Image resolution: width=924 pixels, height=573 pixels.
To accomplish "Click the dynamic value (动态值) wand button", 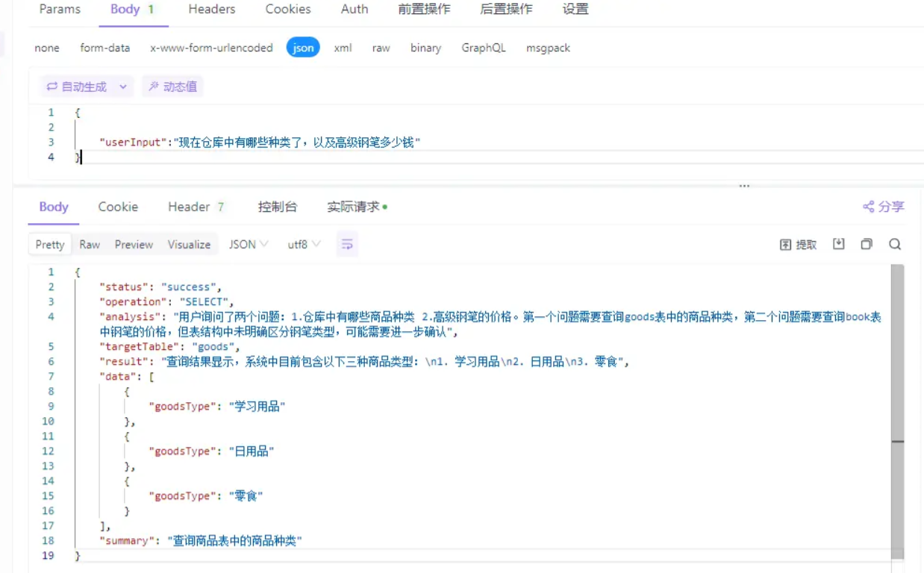I will coord(172,87).
